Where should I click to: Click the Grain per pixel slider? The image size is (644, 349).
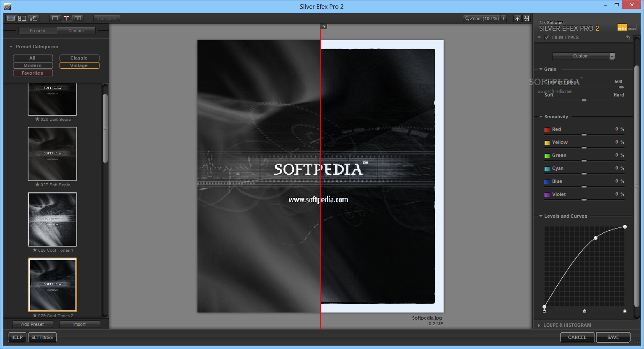point(584,87)
